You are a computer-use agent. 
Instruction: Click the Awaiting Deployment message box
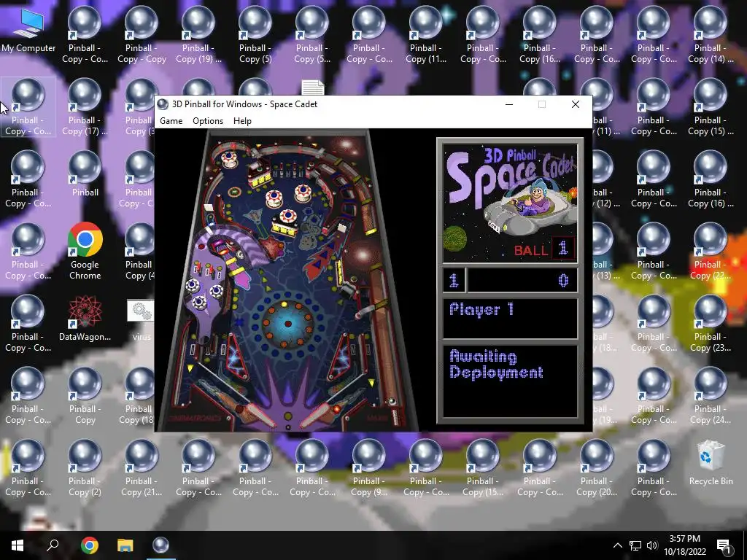[510, 381]
